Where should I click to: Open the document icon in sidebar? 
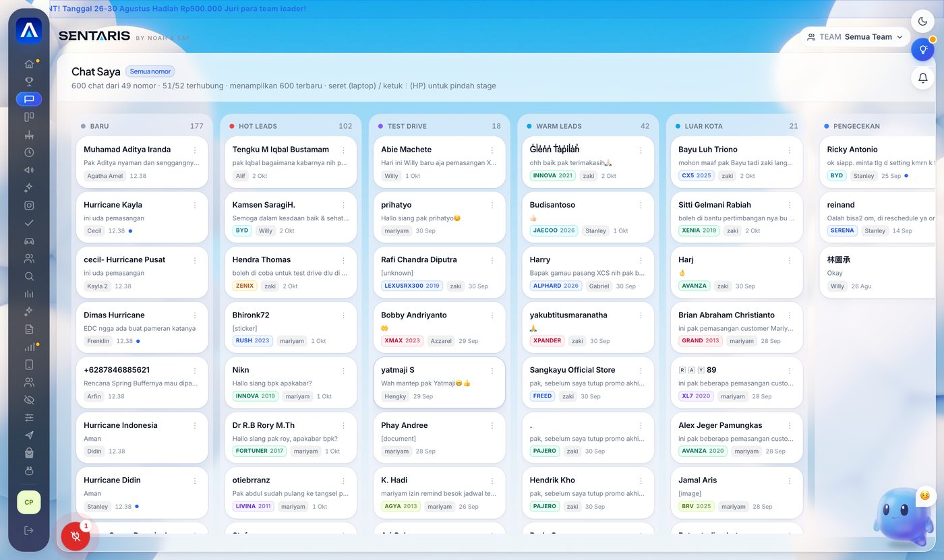tap(29, 329)
